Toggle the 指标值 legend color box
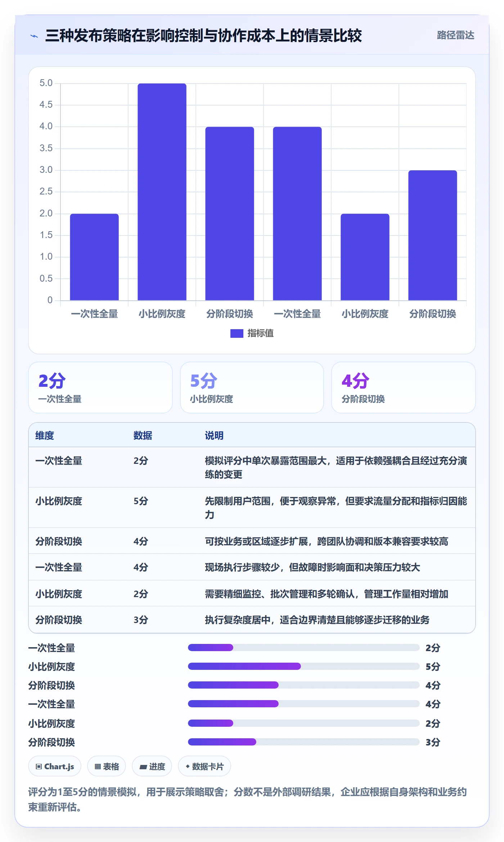 [x=237, y=333]
